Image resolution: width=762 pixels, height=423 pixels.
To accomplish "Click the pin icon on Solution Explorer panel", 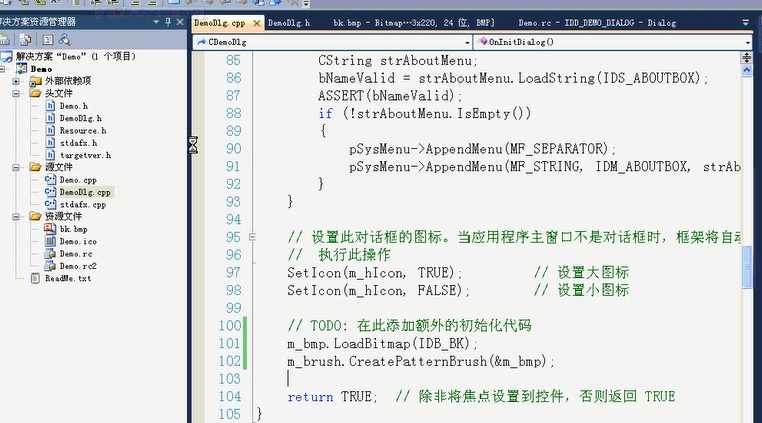I will pyautogui.click(x=168, y=22).
